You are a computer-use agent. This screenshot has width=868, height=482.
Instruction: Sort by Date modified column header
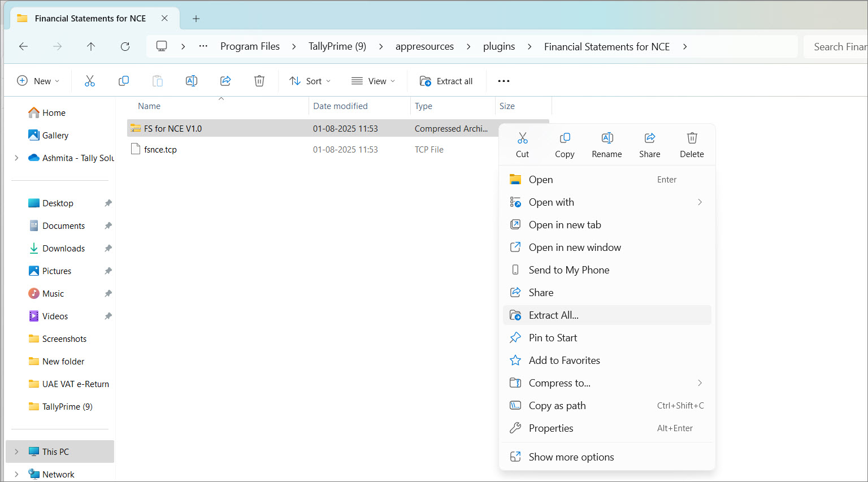pyautogui.click(x=340, y=106)
